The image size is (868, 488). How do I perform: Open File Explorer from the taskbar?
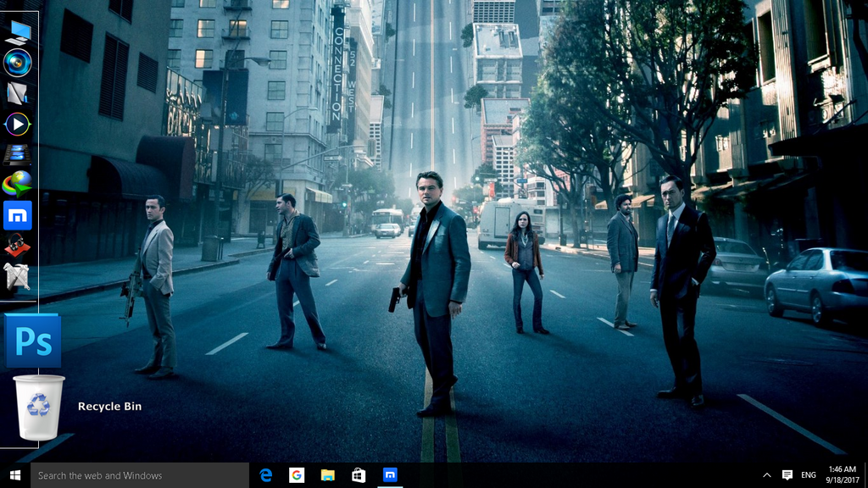[x=328, y=475]
